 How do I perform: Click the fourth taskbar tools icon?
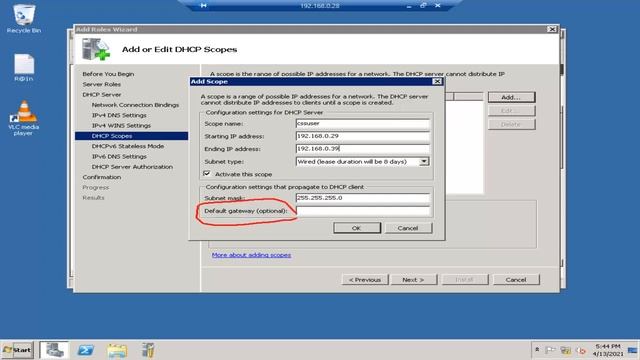coord(148,350)
